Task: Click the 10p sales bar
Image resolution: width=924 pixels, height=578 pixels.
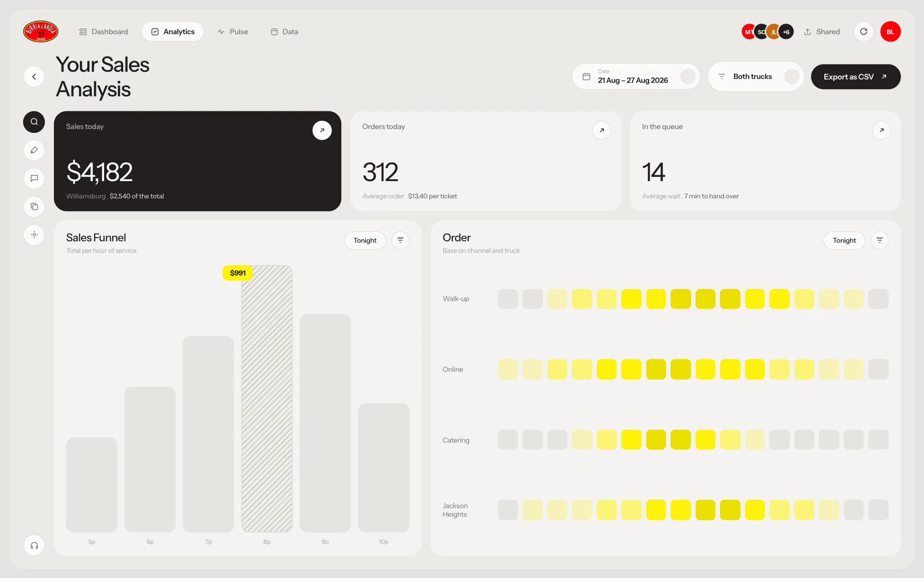Action: coord(384,468)
